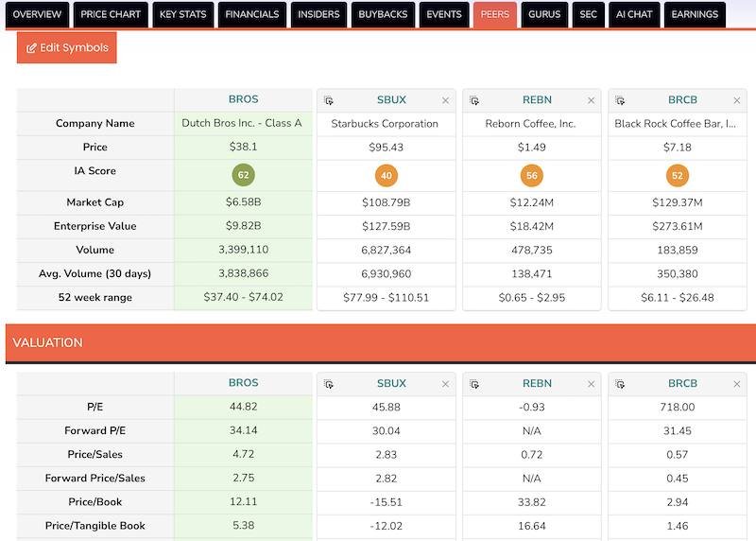Image resolution: width=756 pixels, height=541 pixels.
Task: Open the Overview tab
Action: click(x=37, y=14)
